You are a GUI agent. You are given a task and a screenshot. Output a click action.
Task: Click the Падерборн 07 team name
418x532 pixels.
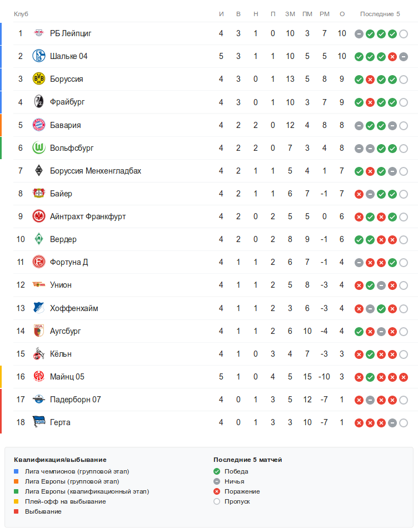[75, 400]
